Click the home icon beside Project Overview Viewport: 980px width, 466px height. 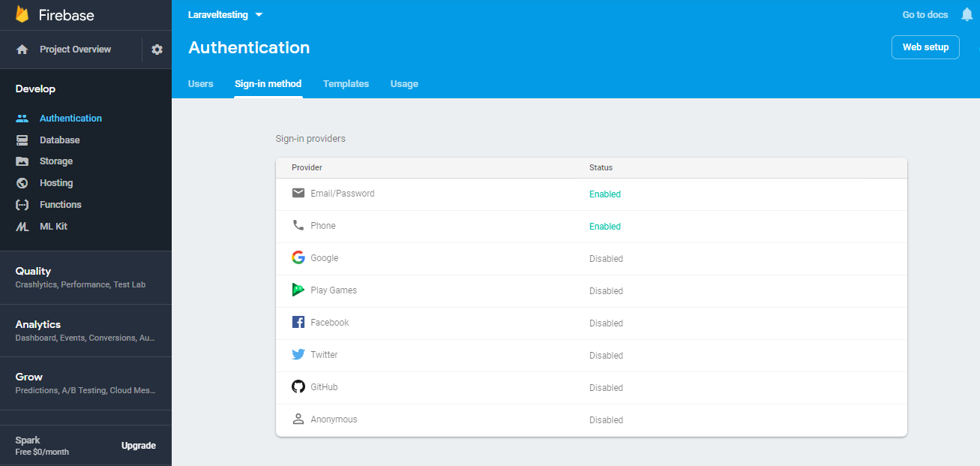click(x=22, y=50)
